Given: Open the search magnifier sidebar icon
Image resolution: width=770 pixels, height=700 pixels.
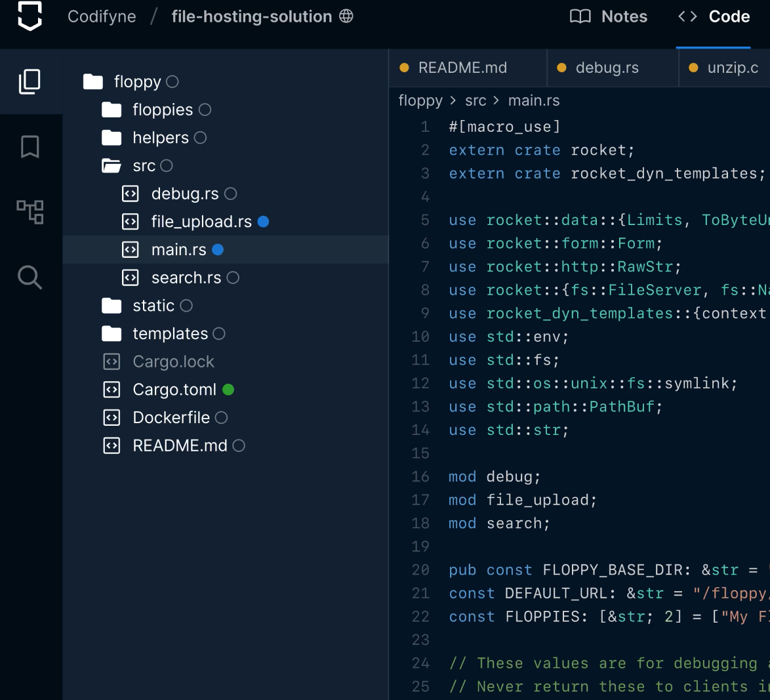Looking at the screenshot, I should pos(30,278).
